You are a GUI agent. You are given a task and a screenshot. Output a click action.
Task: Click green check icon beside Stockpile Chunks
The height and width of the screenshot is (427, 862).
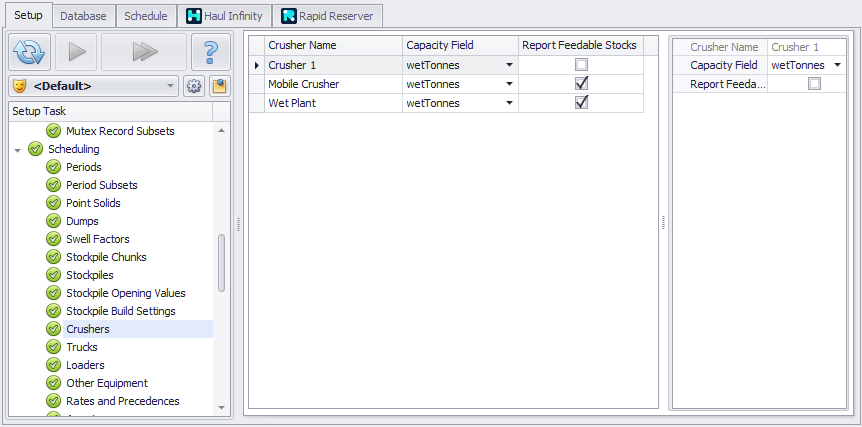click(53, 257)
